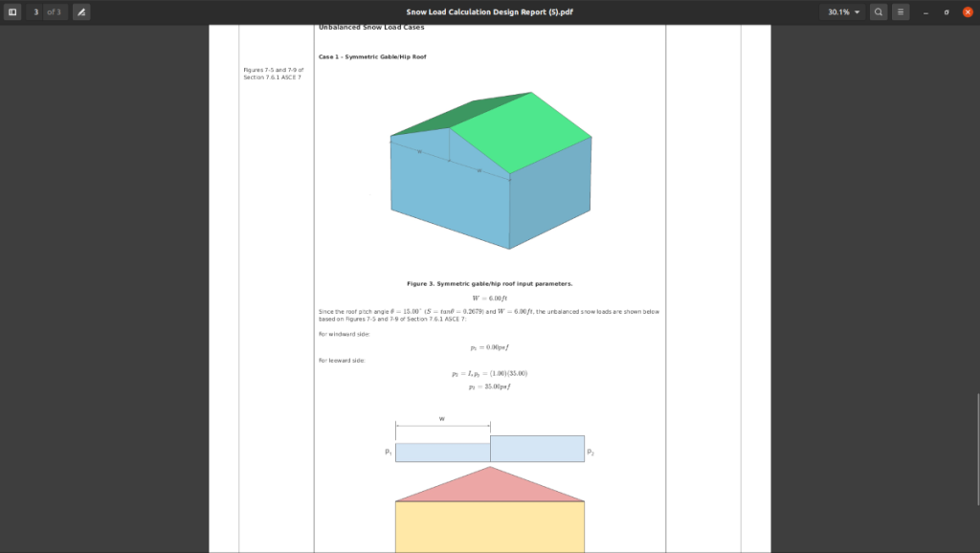Maximize the document viewer window
The height and width of the screenshot is (553, 980).
(947, 11)
